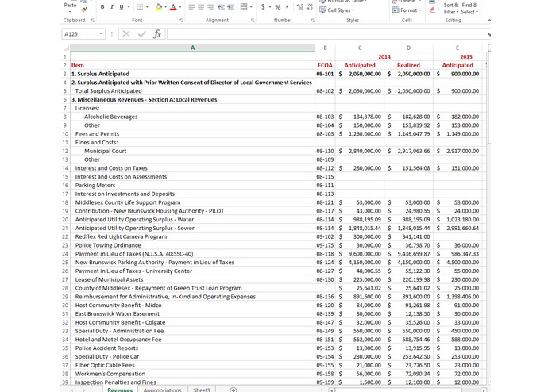Click the 'Total Surplus Anticipated' cell

pyautogui.click(x=192, y=91)
